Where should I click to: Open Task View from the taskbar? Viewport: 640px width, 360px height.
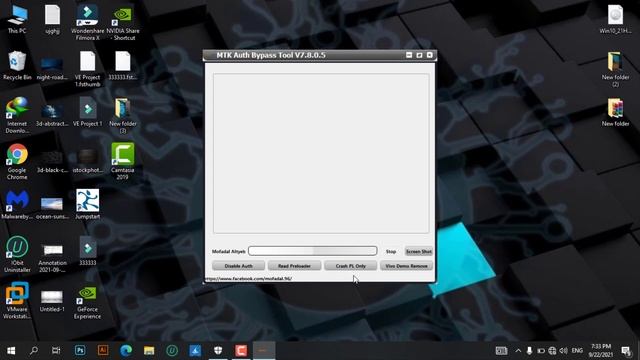[x=56, y=350]
